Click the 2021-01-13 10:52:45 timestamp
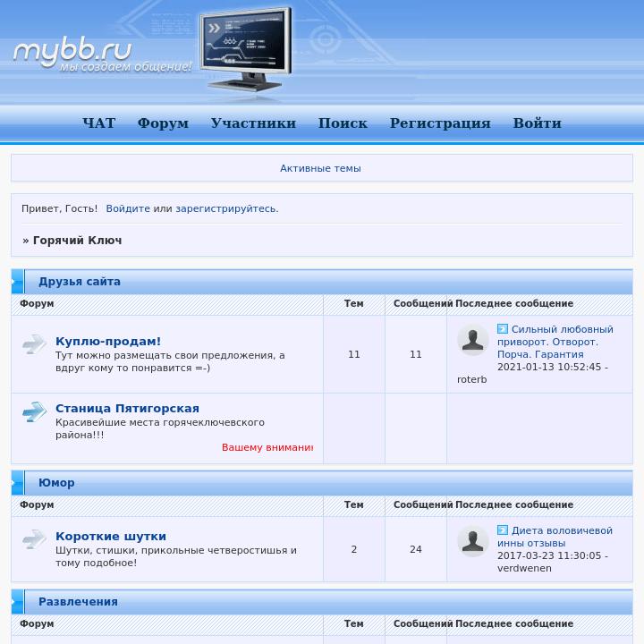 pyautogui.click(x=549, y=367)
